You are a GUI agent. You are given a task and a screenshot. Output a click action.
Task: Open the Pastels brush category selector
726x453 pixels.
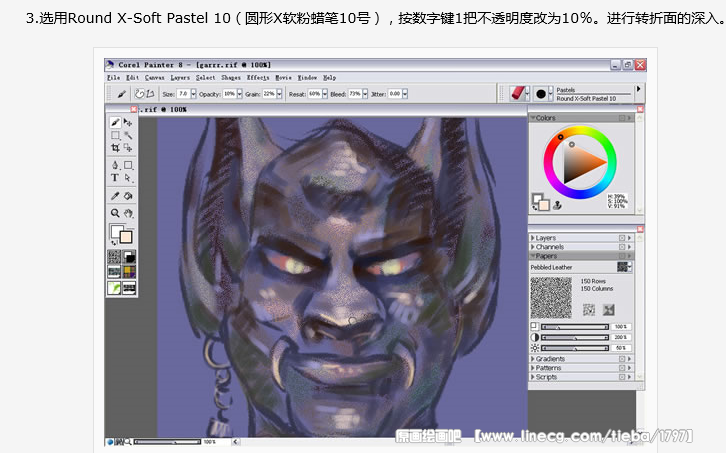(x=520, y=94)
